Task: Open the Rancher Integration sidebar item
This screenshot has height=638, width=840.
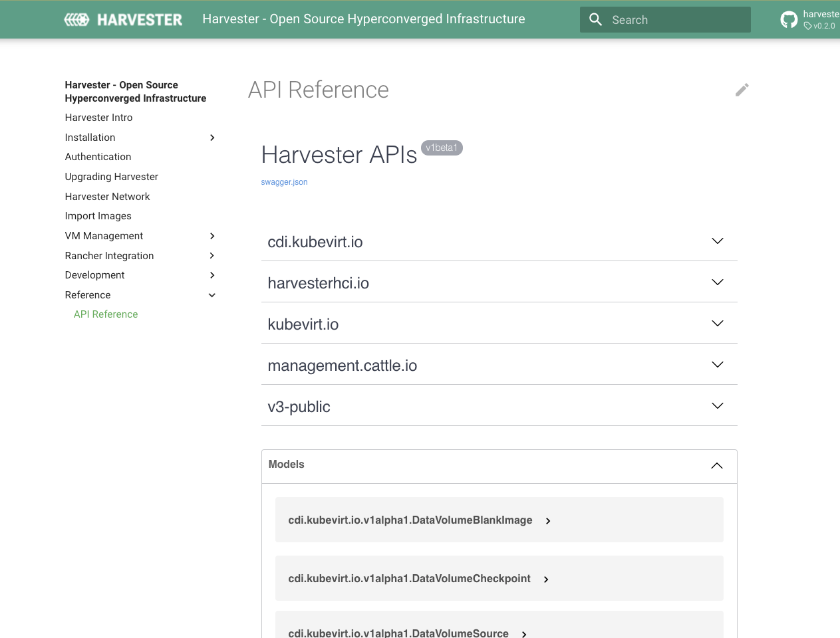Action: click(x=109, y=256)
